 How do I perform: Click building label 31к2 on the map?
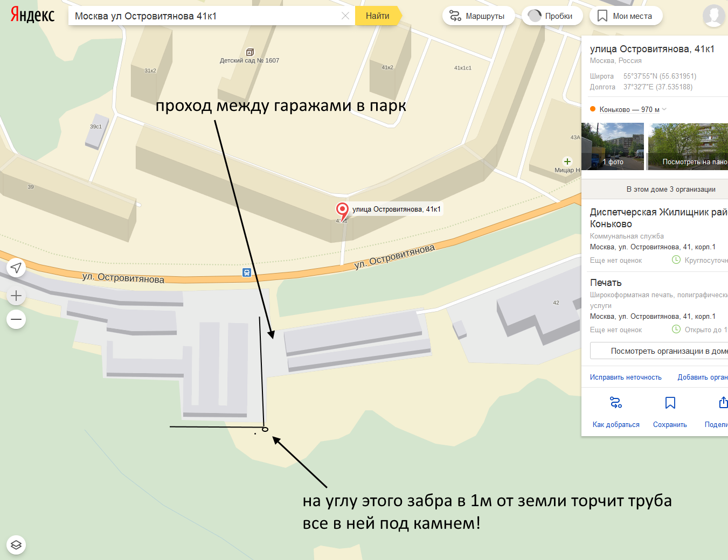[150, 71]
